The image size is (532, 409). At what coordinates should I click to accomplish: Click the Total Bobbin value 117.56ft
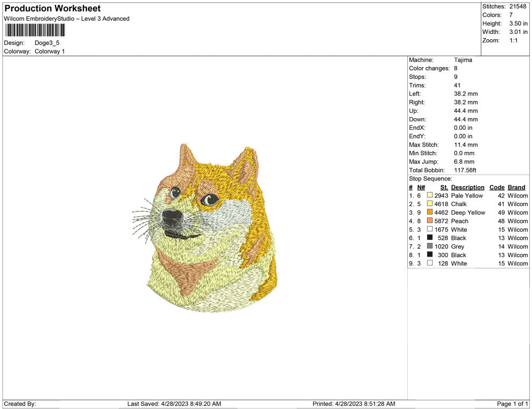465,170
